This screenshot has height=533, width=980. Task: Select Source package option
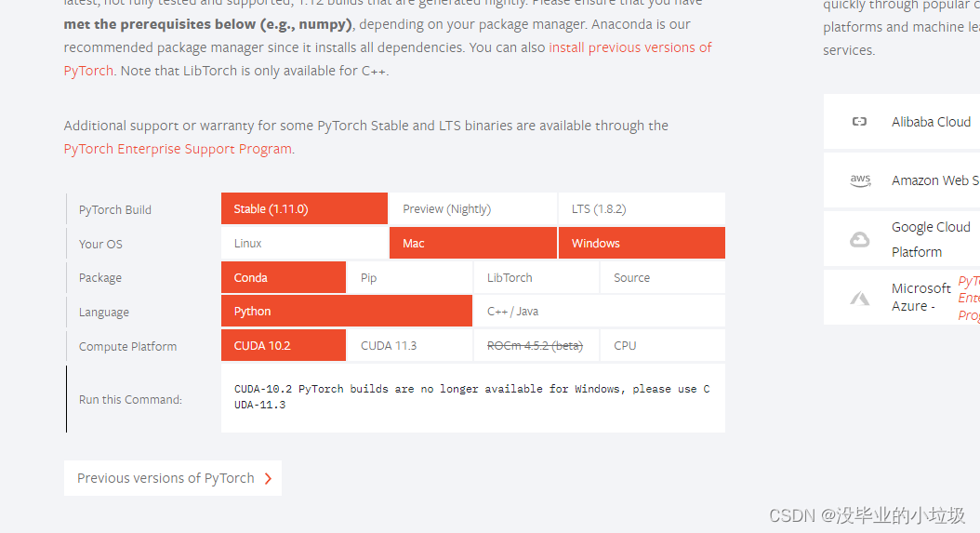663,278
